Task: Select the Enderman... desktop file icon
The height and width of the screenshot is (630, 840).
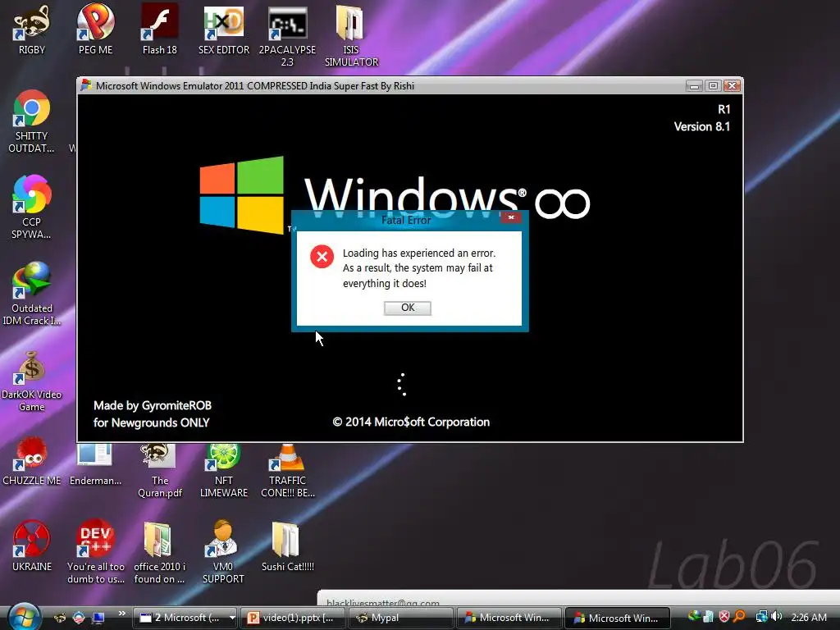Action: point(95,455)
